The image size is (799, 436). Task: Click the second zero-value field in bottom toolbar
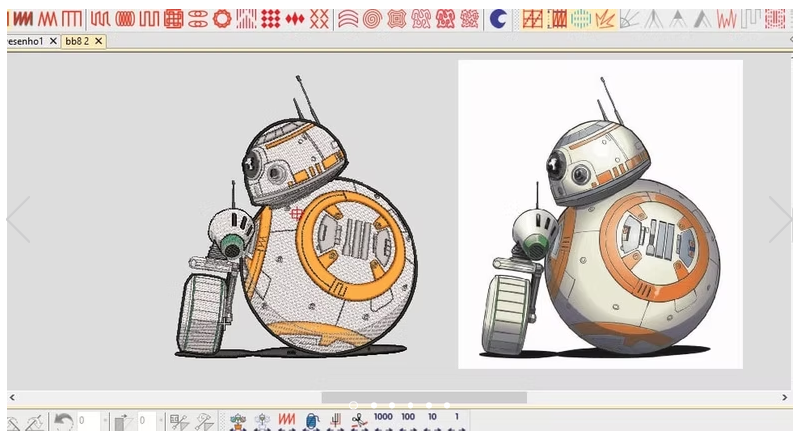point(147,421)
